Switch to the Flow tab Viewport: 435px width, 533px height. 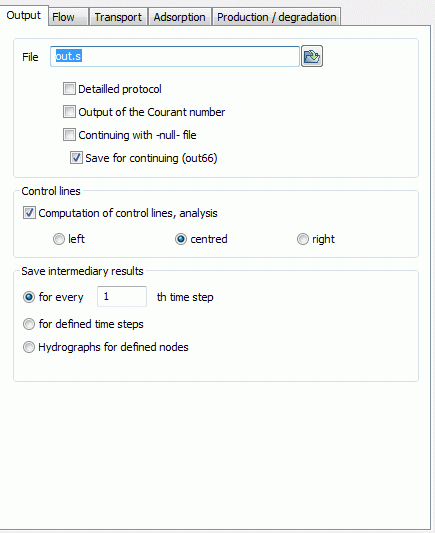[68, 17]
